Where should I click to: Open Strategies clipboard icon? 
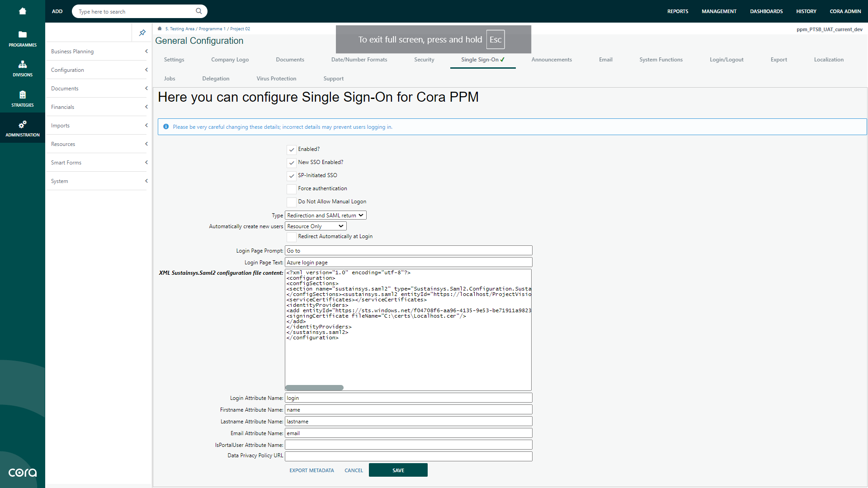point(23,95)
